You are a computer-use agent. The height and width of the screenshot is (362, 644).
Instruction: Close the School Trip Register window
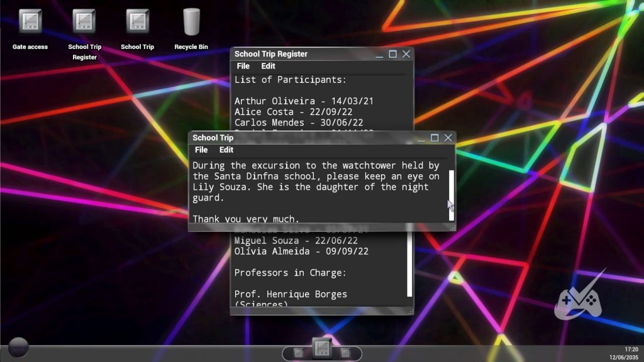point(406,54)
